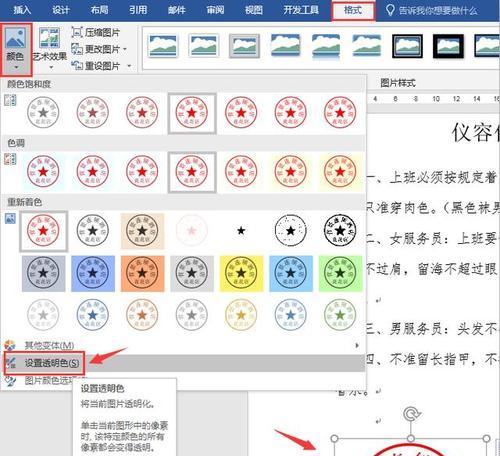Click the rotation handle above the stamp image

point(411,414)
